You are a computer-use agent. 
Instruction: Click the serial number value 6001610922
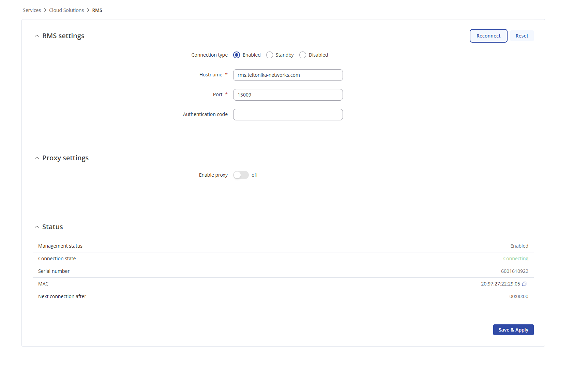[x=514, y=271]
